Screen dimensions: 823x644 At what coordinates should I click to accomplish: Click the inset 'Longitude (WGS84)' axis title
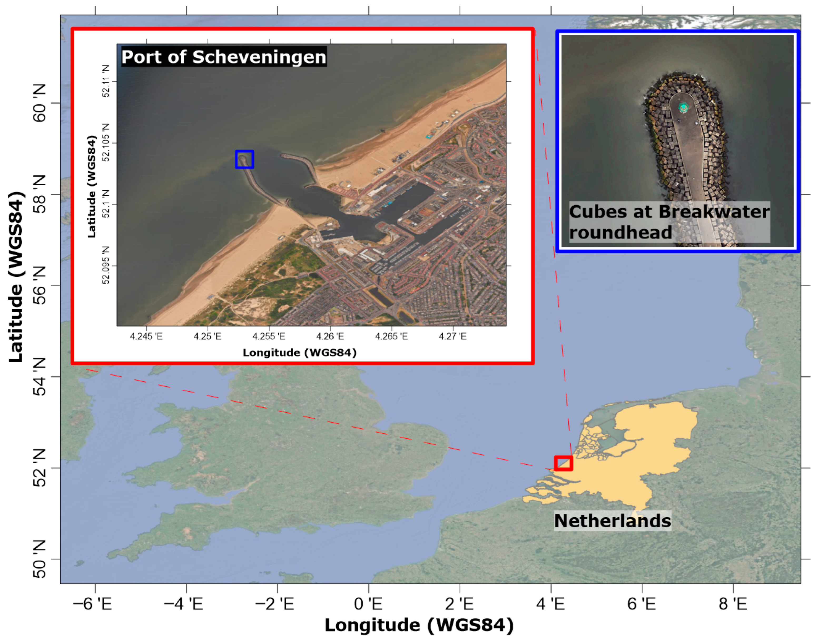[299, 353]
